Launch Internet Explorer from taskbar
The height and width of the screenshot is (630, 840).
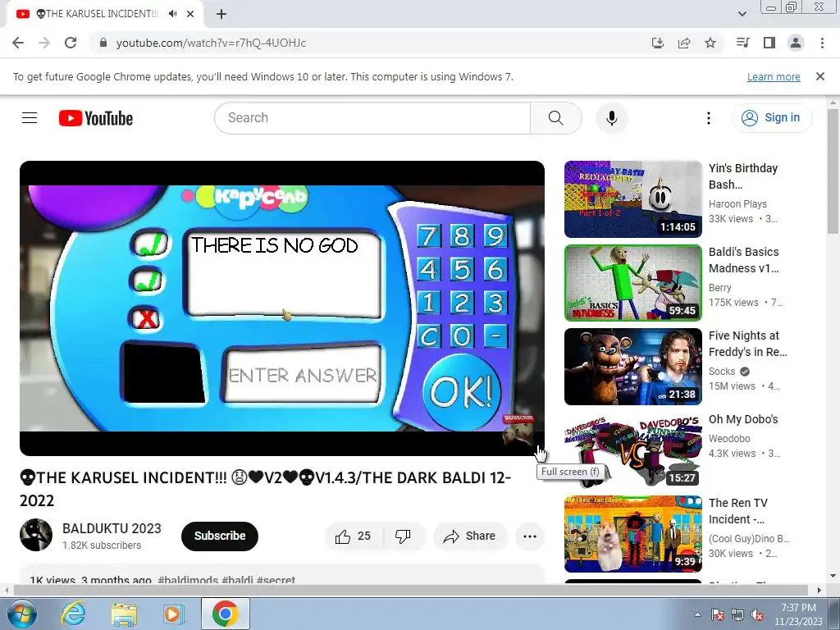(x=73, y=614)
